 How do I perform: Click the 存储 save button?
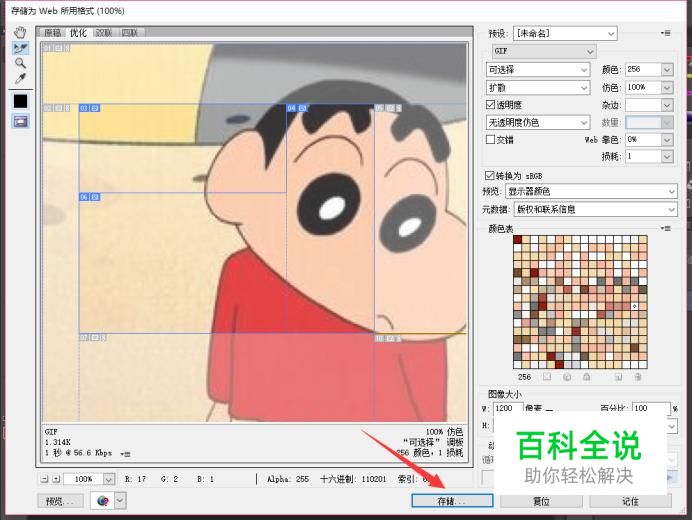click(x=452, y=501)
